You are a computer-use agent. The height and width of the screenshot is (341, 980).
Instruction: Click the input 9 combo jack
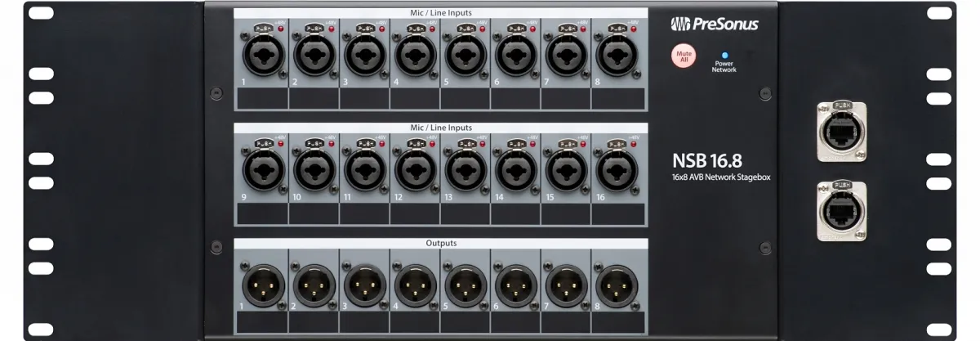point(264,173)
